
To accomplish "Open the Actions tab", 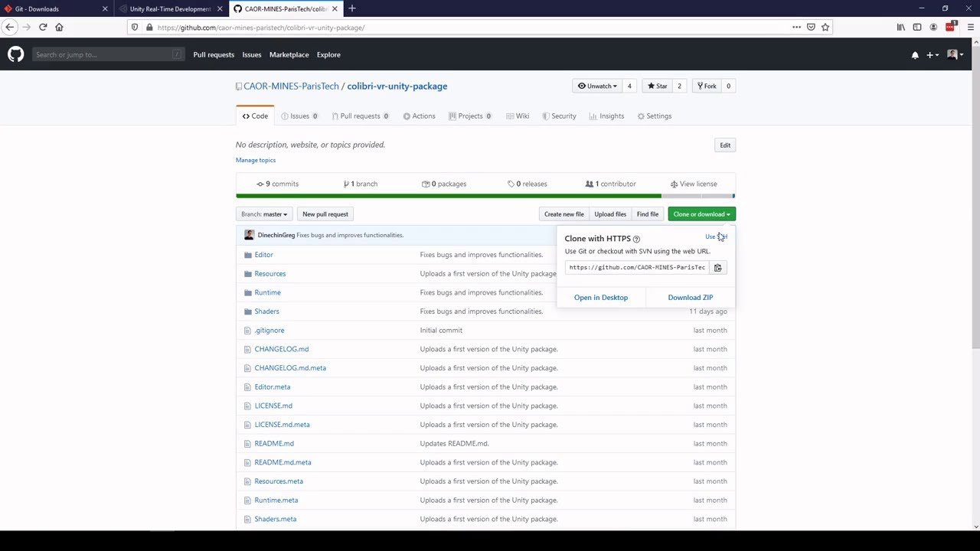I will [x=419, y=116].
